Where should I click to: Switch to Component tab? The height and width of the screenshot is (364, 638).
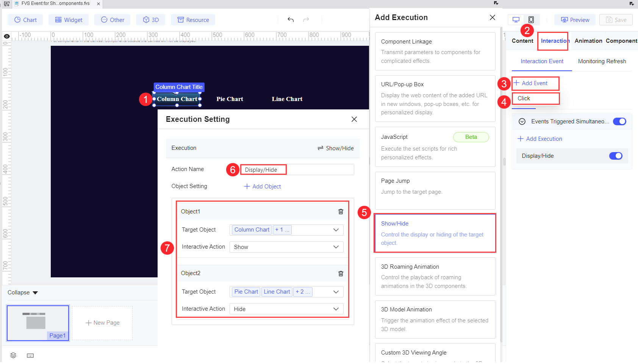click(x=621, y=41)
